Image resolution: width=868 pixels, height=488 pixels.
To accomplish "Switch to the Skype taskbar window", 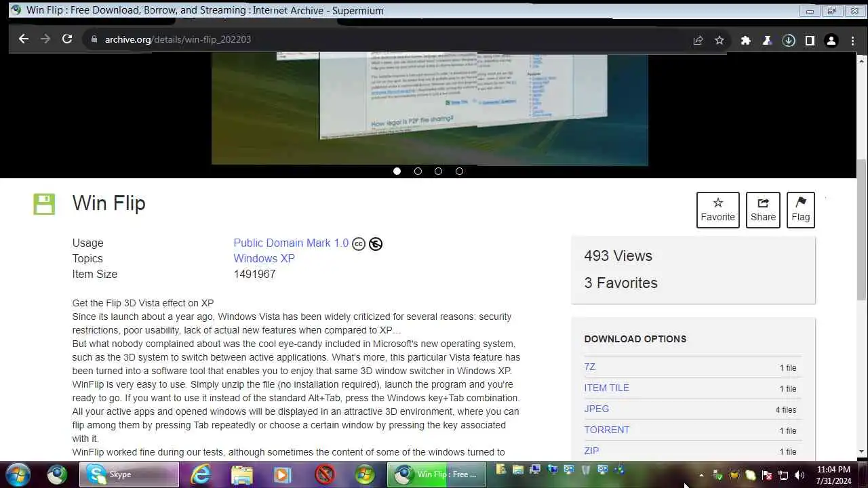I will 129,474.
